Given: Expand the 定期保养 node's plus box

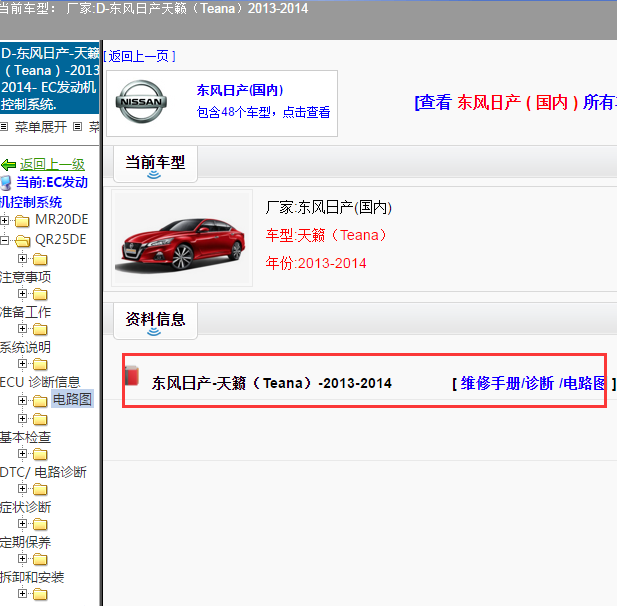Looking at the screenshot, I should pos(22,524).
